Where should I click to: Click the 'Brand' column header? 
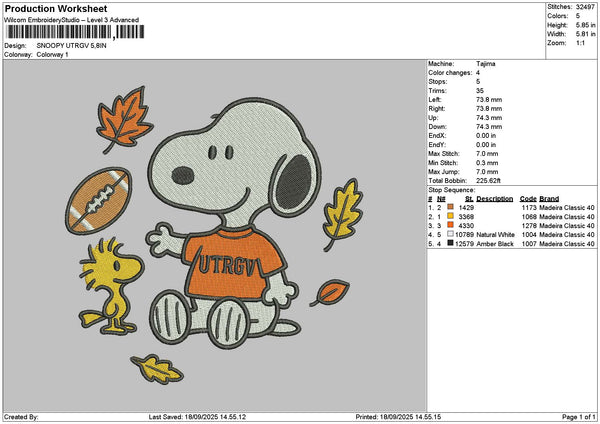pyautogui.click(x=549, y=199)
